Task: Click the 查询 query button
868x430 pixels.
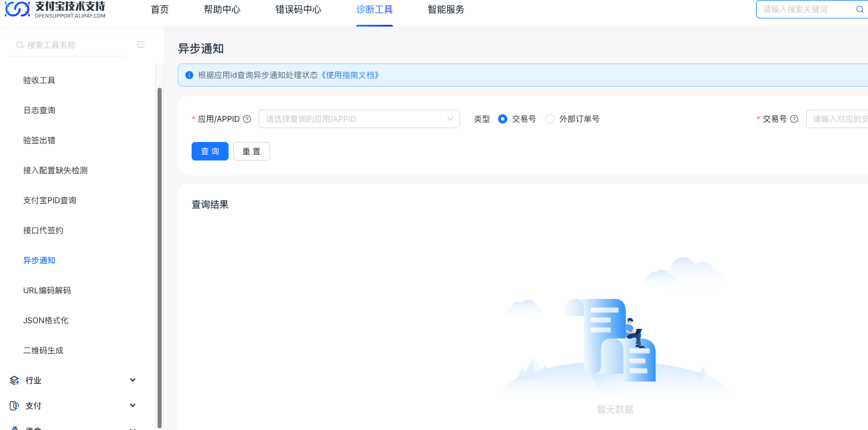Action: point(209,151)
